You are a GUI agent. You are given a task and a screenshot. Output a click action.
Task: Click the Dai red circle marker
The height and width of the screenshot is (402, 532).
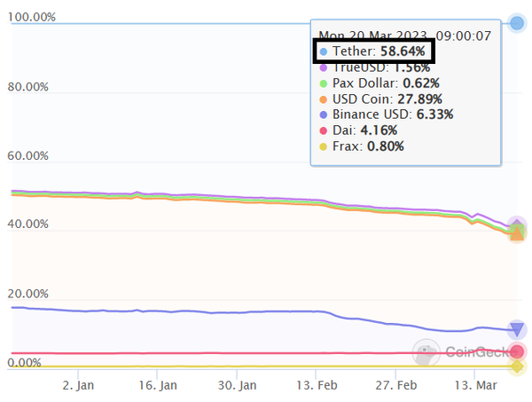[517, 351]
